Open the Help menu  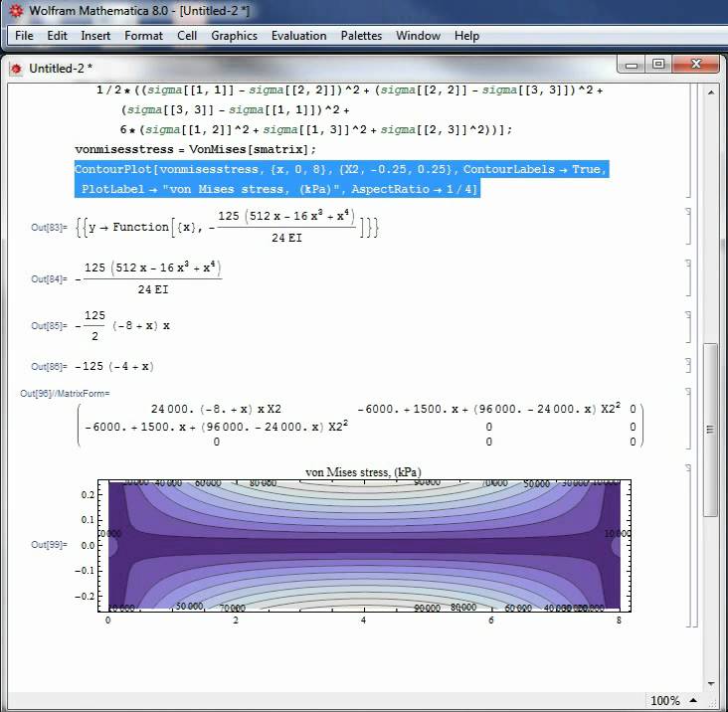[466, 36]
